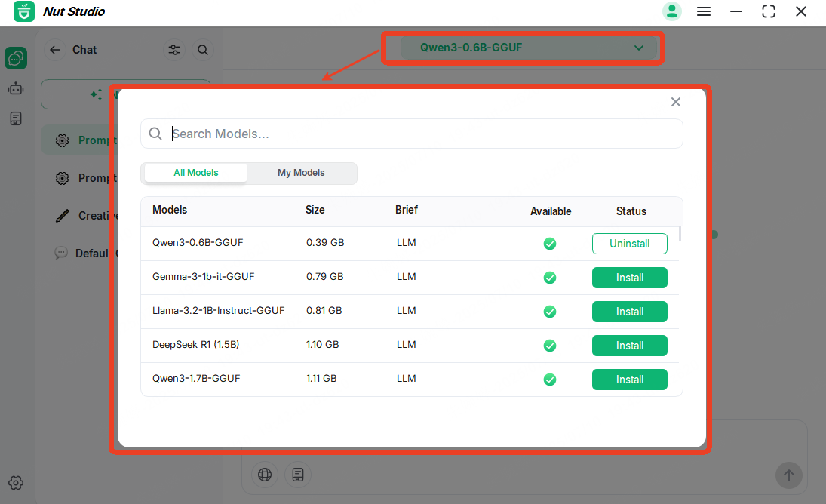This screenshot has width=826, height=504.
Task: Click the Nut Studio title text
Action: (x=74, y=11)
